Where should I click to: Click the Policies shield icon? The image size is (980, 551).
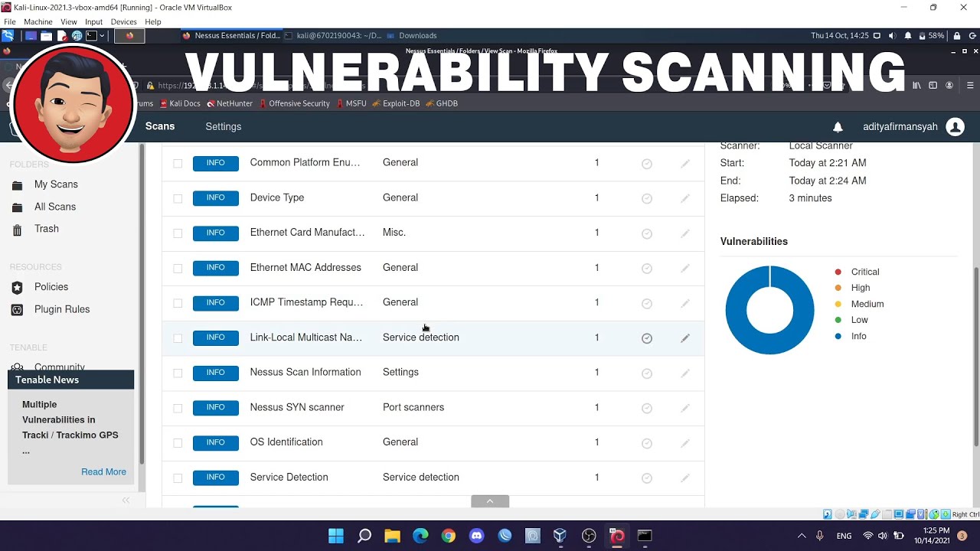(x=18, y=287)
